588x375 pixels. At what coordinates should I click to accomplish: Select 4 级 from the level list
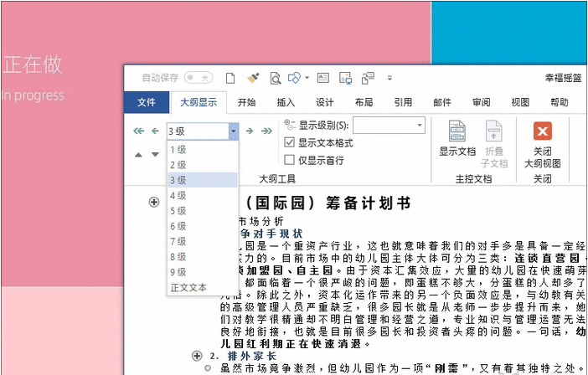tap(203, 196)
